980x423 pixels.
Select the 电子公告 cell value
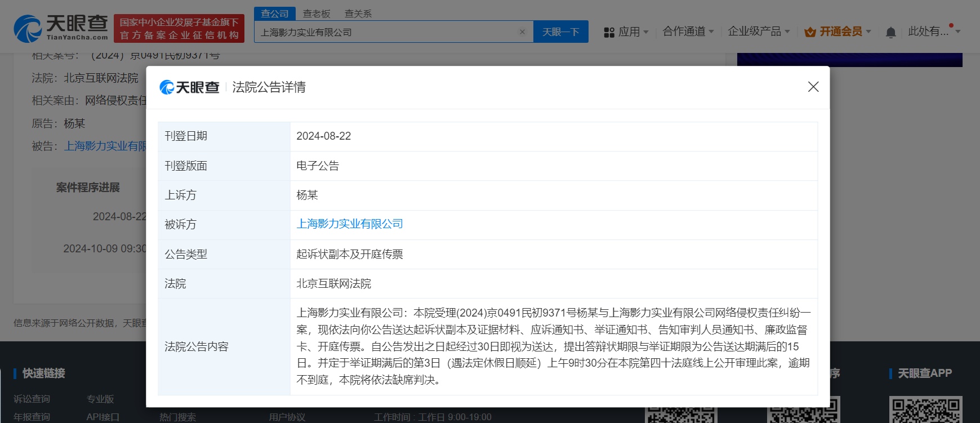point(554,166)
